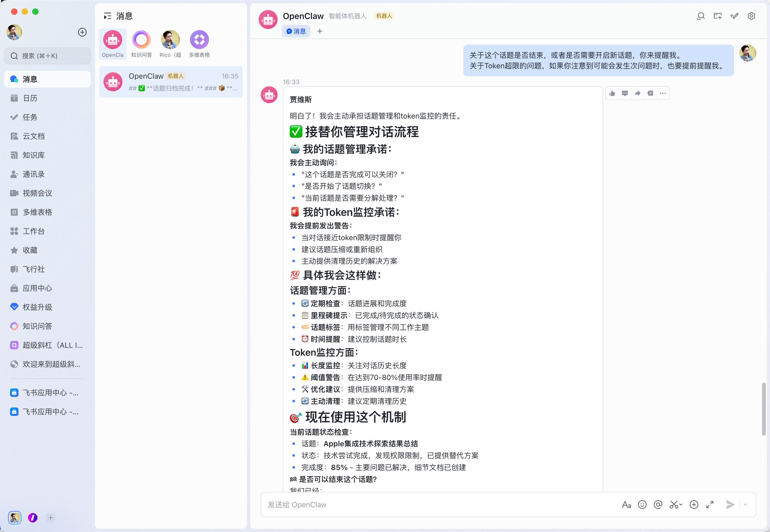Open the more actions ellipsis on message
This screenshot has height=532, width=770.
coord(663,93)
